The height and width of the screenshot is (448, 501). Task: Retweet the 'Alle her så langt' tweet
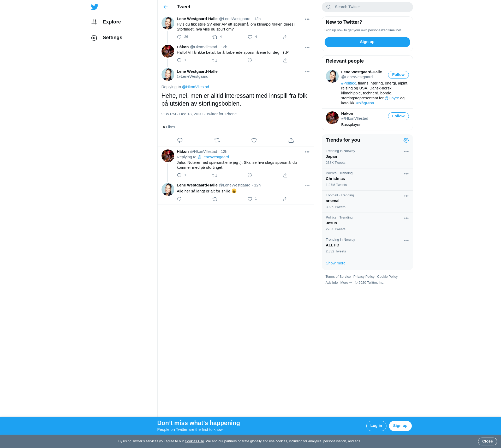click(215, 199)
